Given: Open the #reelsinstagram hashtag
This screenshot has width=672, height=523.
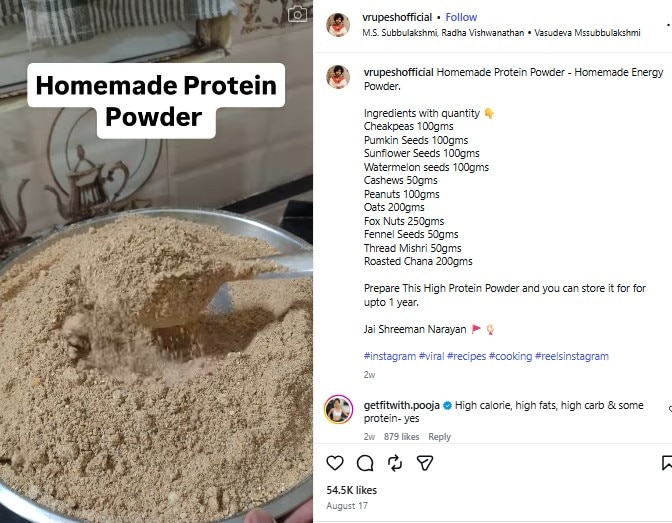Looking at the screenshot, I should pos(572,356).
